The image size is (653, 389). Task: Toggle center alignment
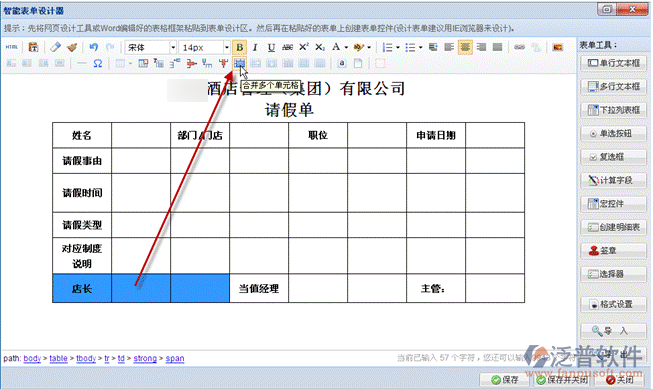pos(465,47)
